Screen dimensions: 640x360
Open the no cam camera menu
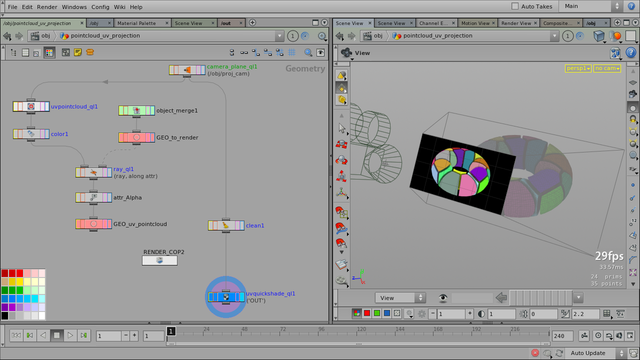607,69
